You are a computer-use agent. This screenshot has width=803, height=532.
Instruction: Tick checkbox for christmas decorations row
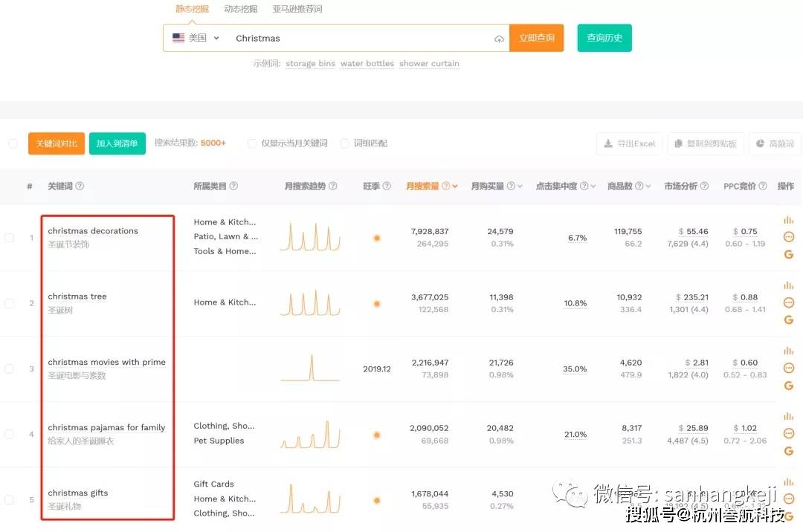pyautogui.click(x=10, y=238)
